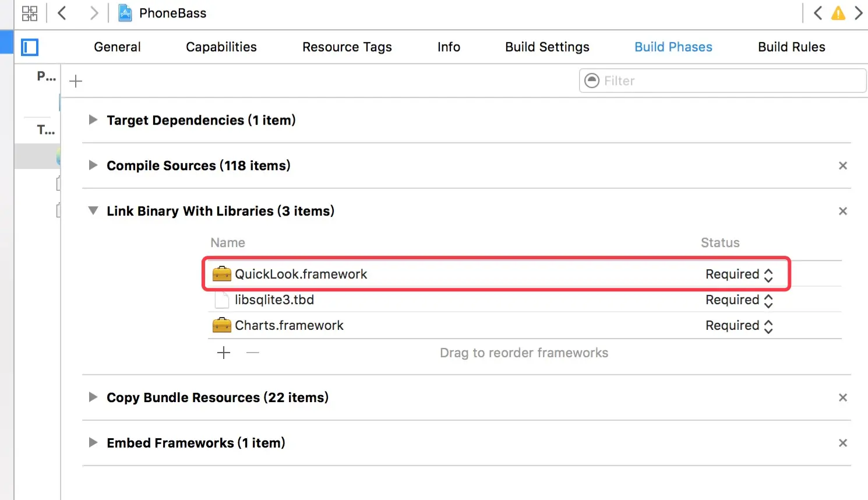Focus the Filter search field

(723, 80)
